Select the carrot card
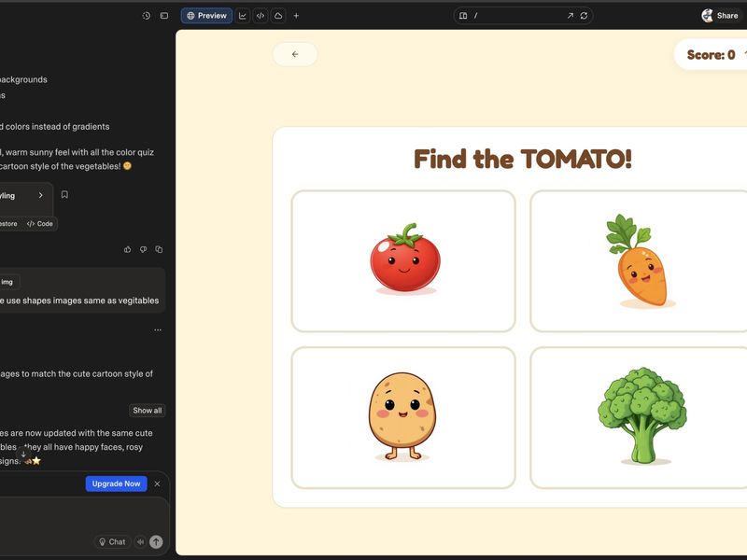The image size is (747, 560). click(x=639, y=261)
